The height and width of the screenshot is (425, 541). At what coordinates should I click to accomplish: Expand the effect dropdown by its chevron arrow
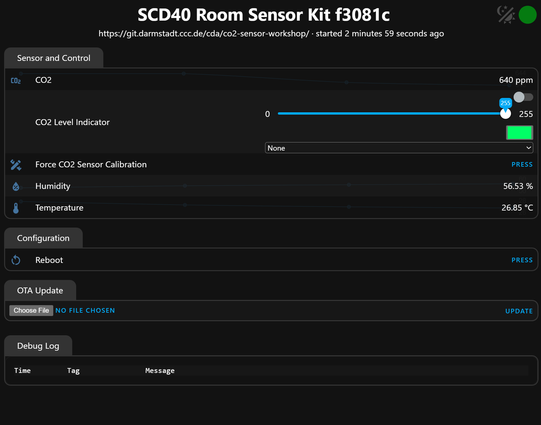click(x=528, y=148)
